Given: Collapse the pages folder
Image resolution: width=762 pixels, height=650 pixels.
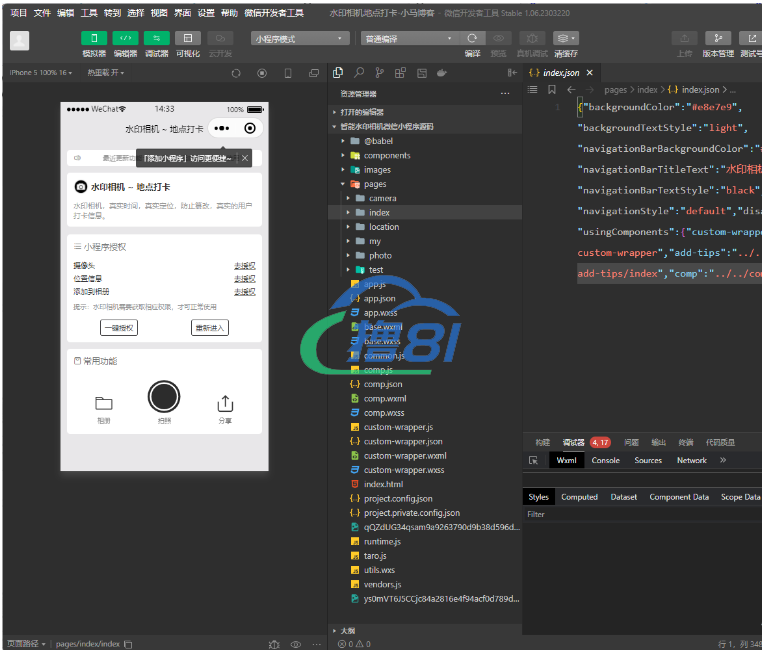Looking at the screenshot, I should 425,184.
